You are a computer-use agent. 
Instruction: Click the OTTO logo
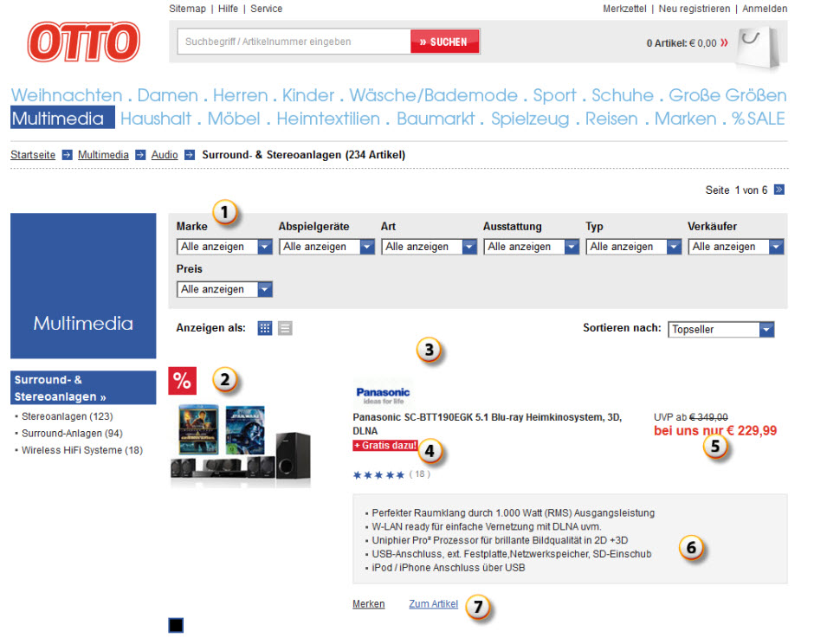84,42
